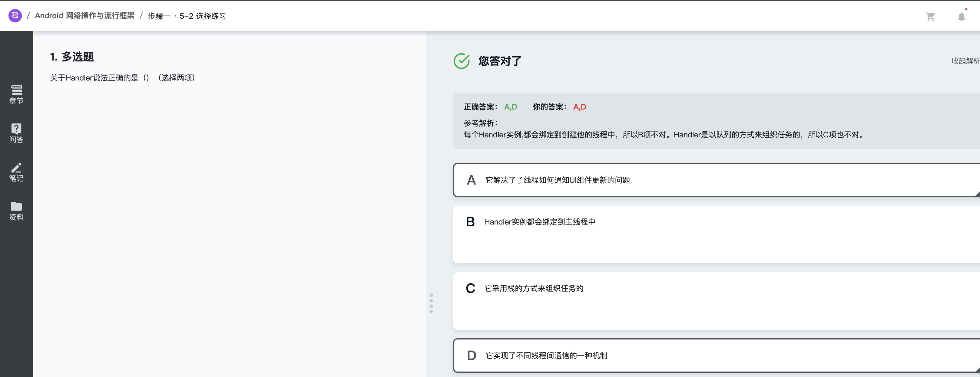The width and height of the screenshot is (980, 377).
Task: Open the 笔记 notes sidebar icon
Action: pos(16,172)
